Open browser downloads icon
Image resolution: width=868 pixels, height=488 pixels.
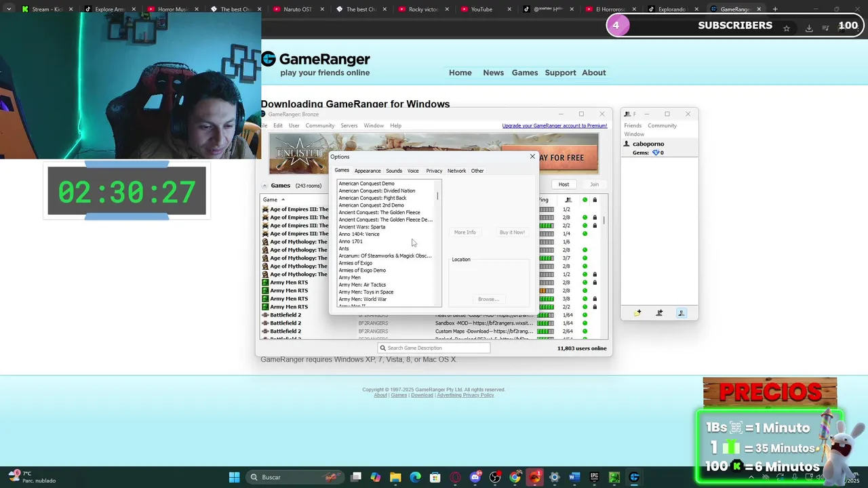click(809, 28)
